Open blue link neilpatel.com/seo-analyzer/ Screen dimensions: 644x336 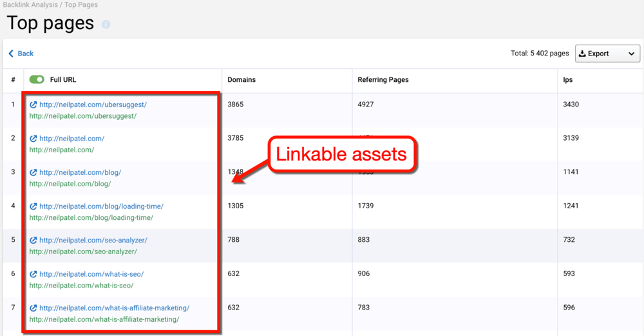(x=93, y=240)
